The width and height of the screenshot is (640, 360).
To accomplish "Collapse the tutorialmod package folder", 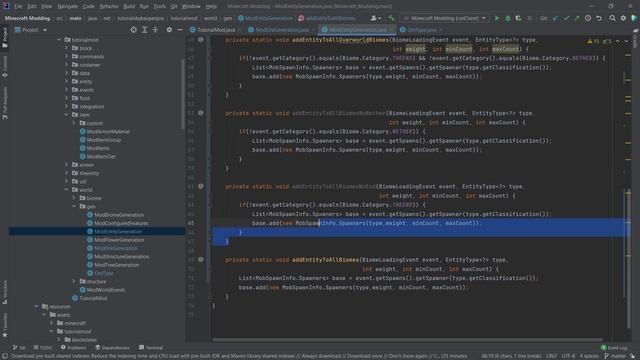I will (x=59, y=40).
